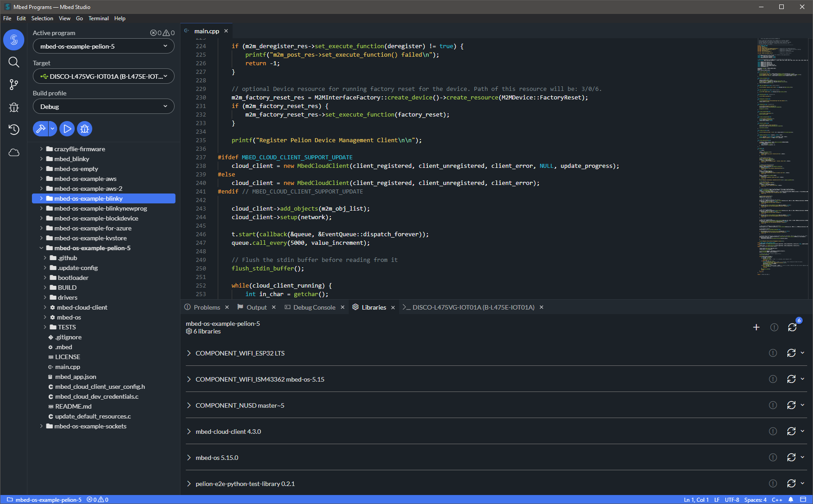
Task: Toggle bottom panel layout icon in status bar
Action: [803, 499]
